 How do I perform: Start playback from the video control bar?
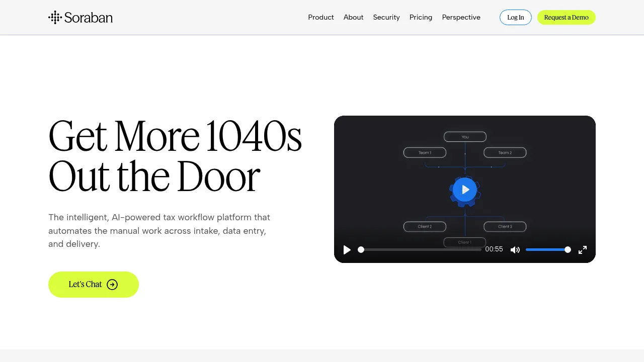pos(347,250)
